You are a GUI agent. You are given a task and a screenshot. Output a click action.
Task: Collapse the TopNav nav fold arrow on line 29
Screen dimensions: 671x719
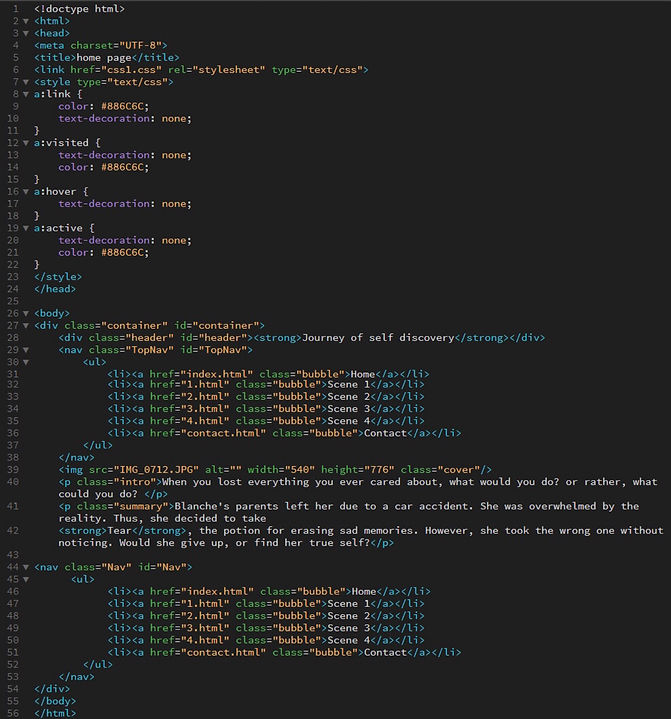(26, 350)
